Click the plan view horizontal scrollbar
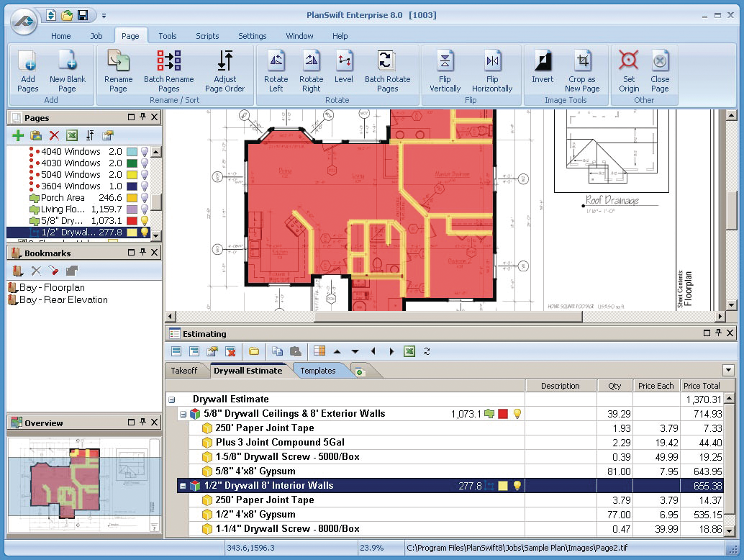 coord(448,316)
